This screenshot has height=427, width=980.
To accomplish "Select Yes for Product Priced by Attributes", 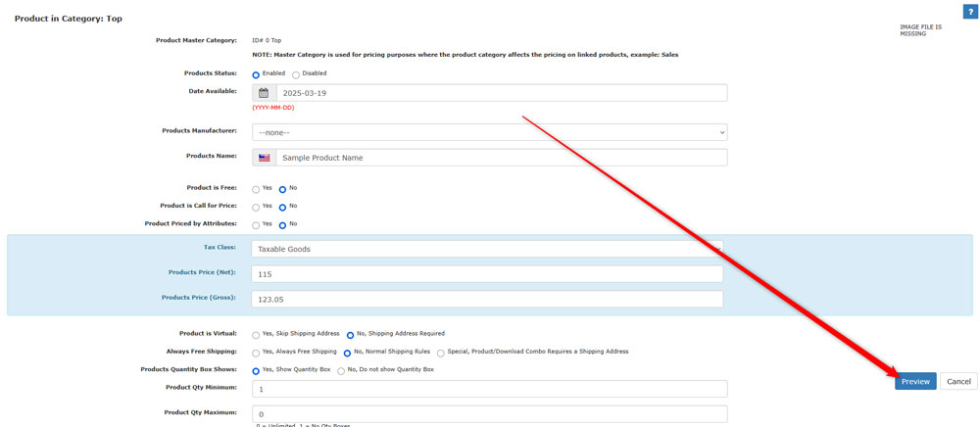I will [x=256, y=225].
